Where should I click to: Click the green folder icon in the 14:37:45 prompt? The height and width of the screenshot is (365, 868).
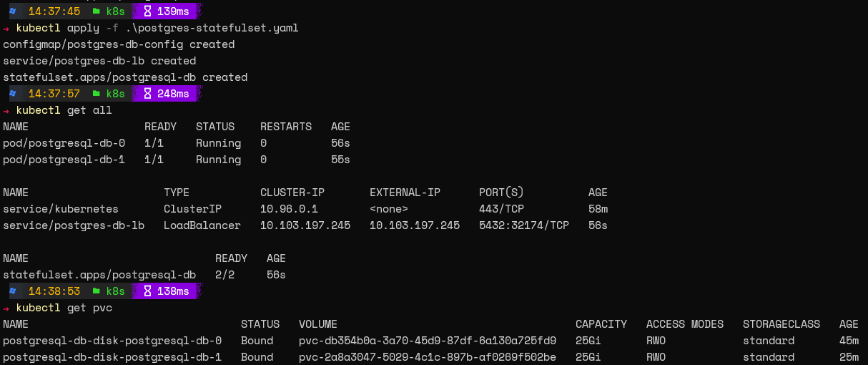[97, 12]
